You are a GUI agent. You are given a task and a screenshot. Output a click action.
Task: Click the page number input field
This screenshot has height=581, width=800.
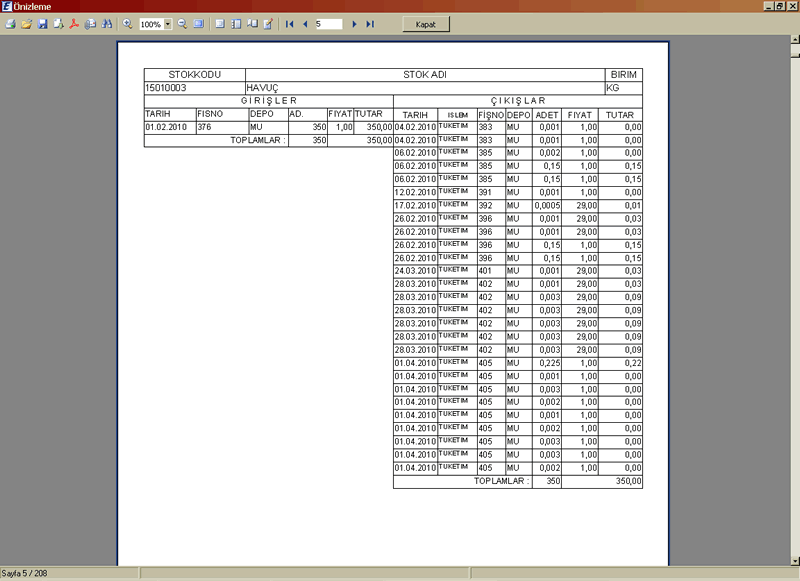tap(328, 23)
